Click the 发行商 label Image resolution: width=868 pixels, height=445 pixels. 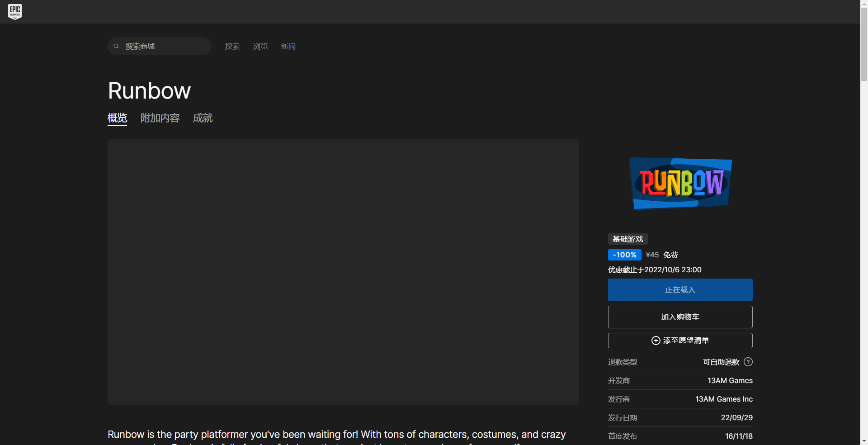point(619,399)
